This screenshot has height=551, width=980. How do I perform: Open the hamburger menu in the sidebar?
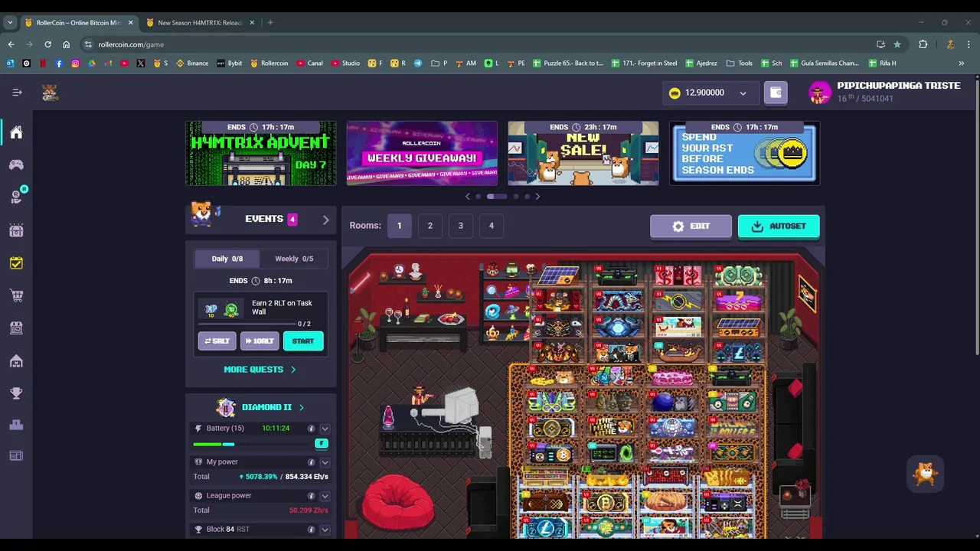pos(17,93)
